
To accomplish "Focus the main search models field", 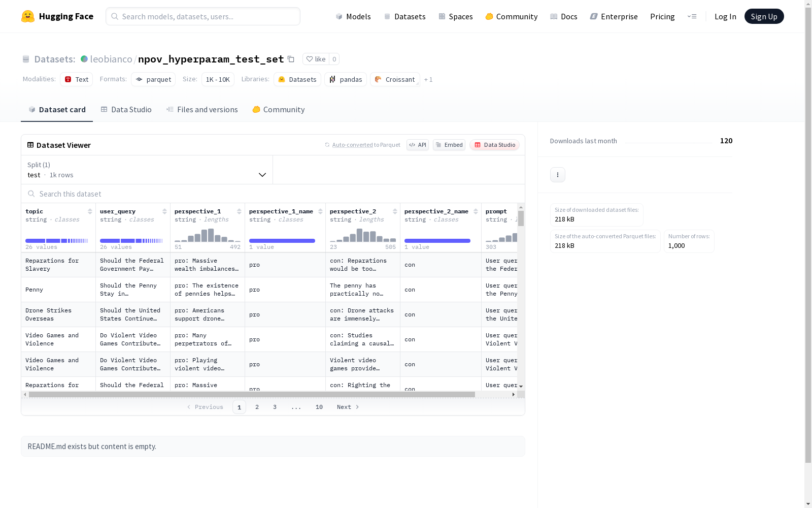I will (x=203, y=16).
